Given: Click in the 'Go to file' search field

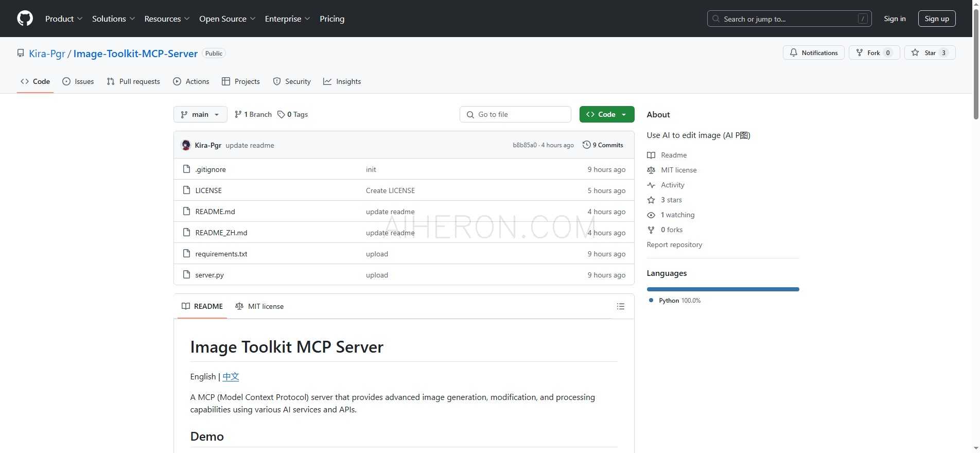Looking at the screenshot, I should point(515,114).
